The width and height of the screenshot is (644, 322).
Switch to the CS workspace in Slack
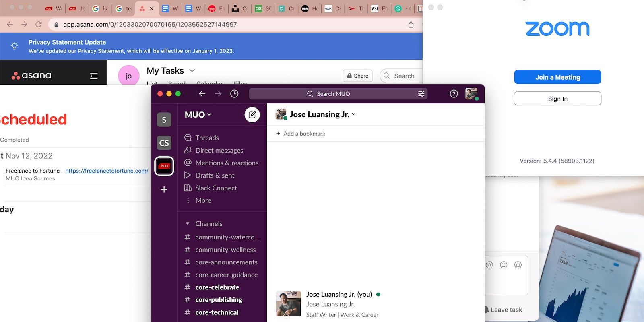click(164, 143)
